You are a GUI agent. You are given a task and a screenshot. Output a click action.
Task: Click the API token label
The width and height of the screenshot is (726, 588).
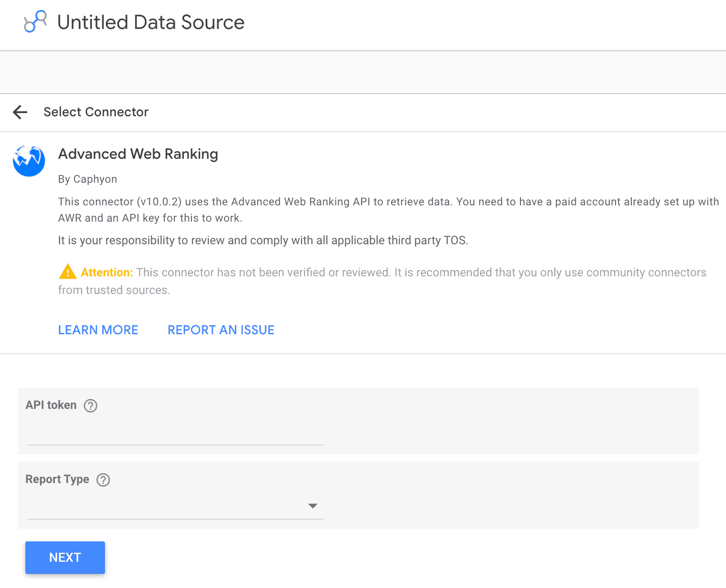coord(51,405)
